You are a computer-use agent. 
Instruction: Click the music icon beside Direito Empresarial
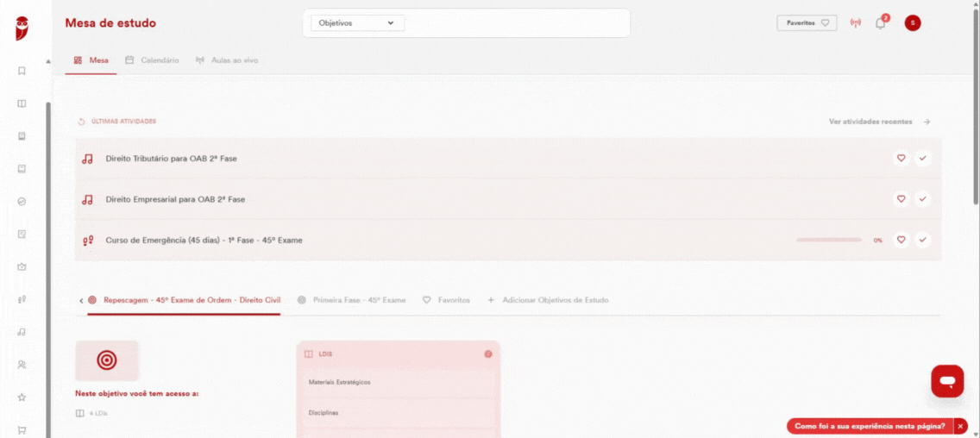point(87,200)
